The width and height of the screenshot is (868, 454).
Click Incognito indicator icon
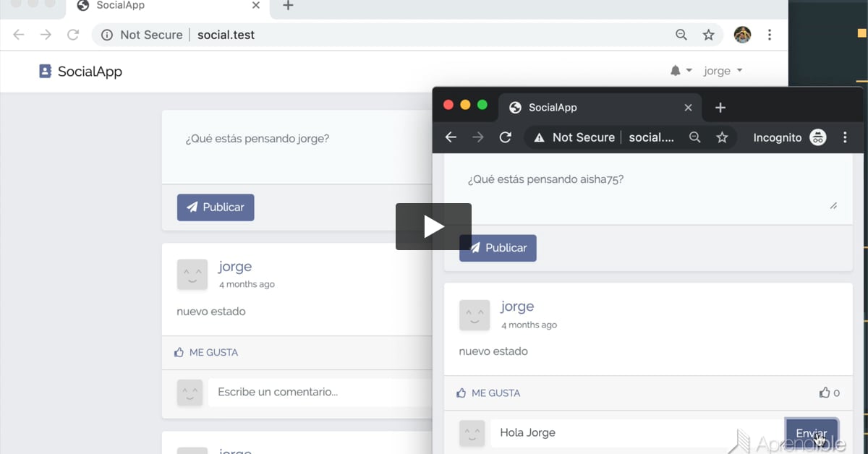point(818,137)
